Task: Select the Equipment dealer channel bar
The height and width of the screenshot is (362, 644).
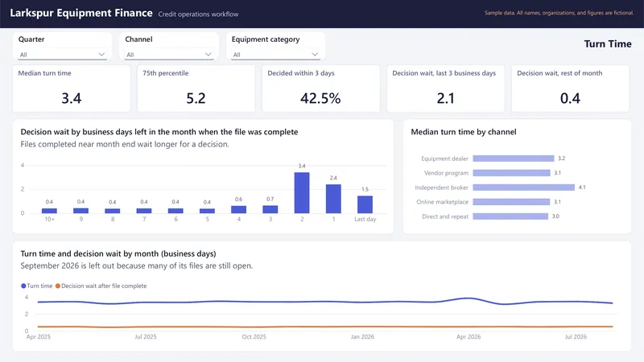Action: pos(514,158)
